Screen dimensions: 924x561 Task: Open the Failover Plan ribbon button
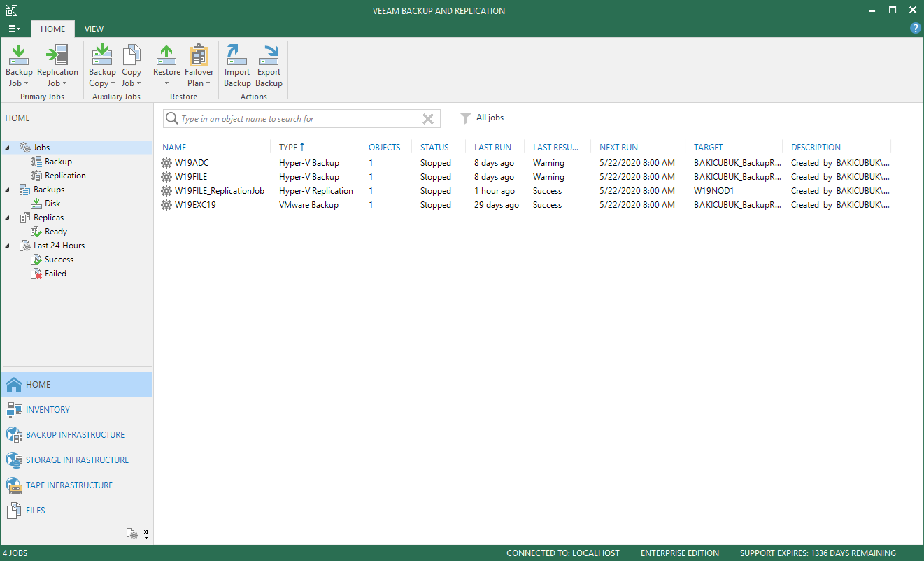(x=199, y=66)
